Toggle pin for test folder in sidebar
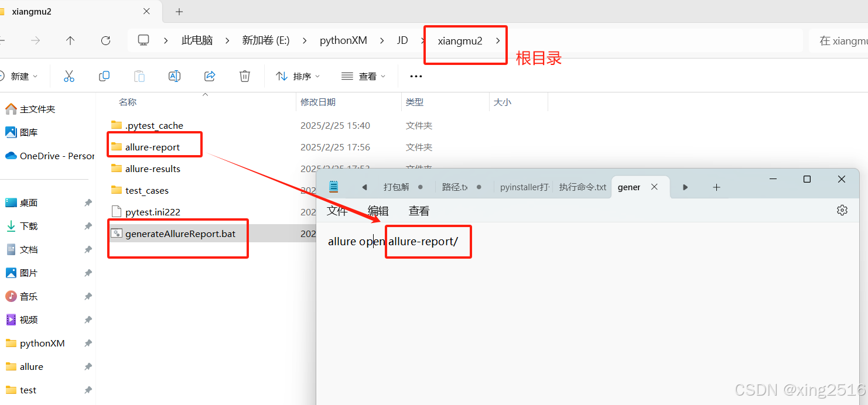The width and height of the screenshot is (868, 405). click(x=88, y=390)
